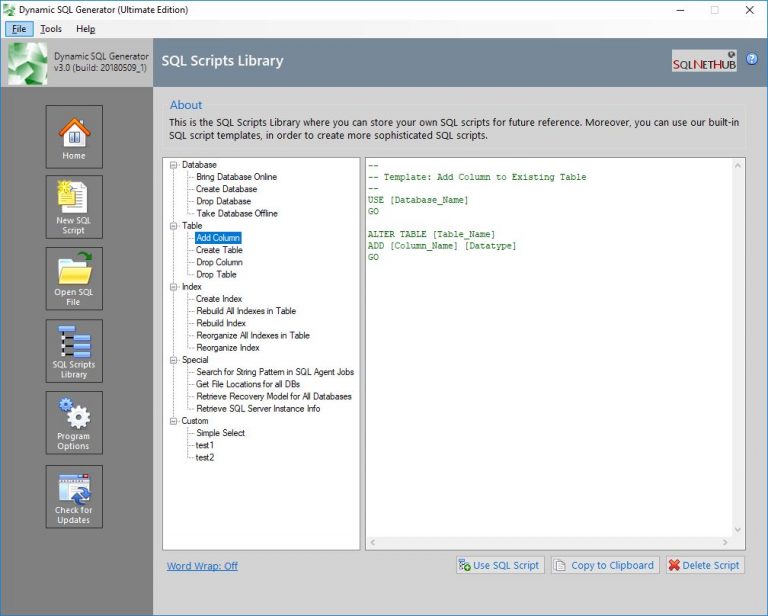Select the test1 custom script
Viewport: 768px width, 616px height.
[x=205, y=445]
